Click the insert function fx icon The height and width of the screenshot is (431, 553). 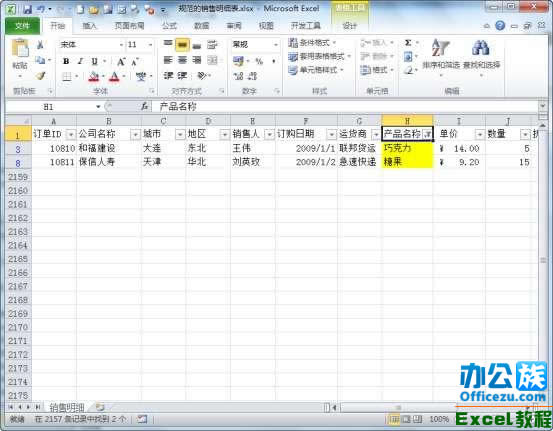tap(144, 106)
